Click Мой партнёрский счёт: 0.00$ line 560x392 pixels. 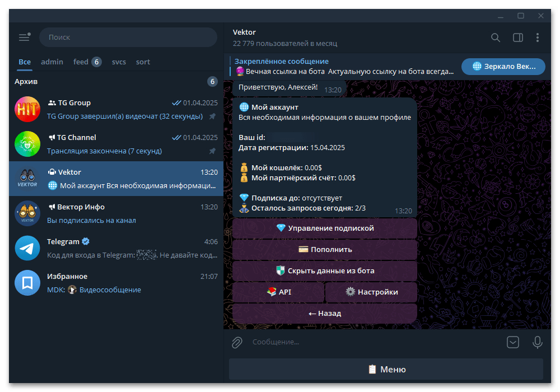coord(297,178)
